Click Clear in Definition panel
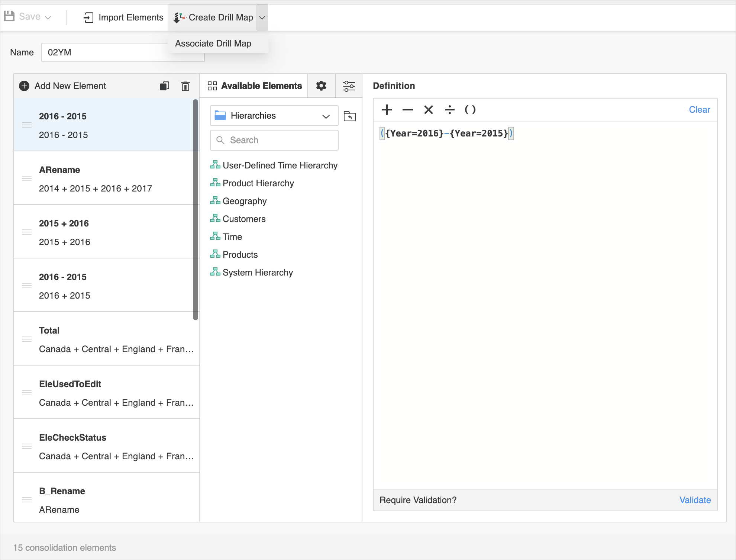This screenshot has width=736, height=560. 699,110
